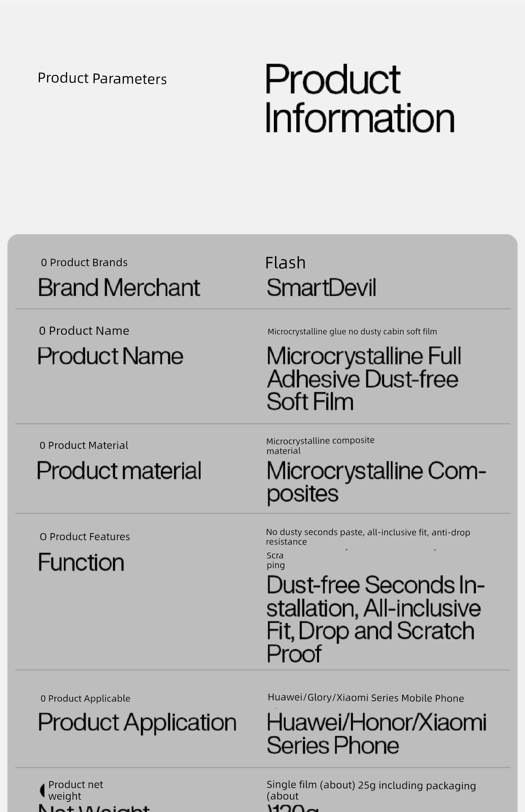This screenshot has width=525, height=812.
Task: Click the small "Flash" text
Action: [x=285, y=263]
